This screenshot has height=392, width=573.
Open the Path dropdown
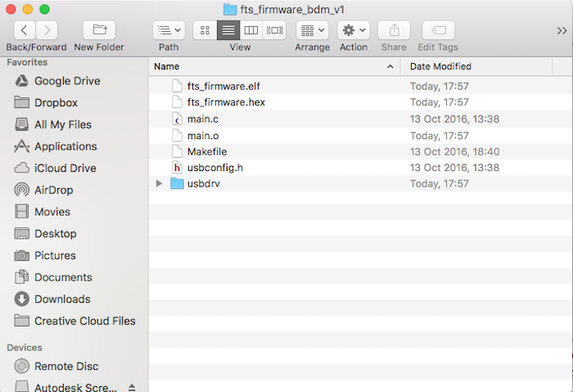169,30
